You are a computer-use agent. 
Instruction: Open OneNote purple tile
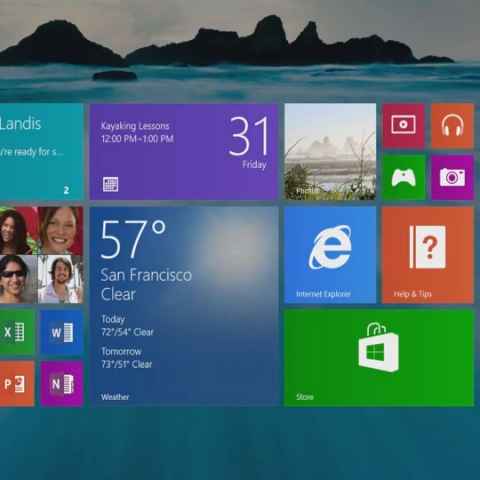[x=62, y=384]
